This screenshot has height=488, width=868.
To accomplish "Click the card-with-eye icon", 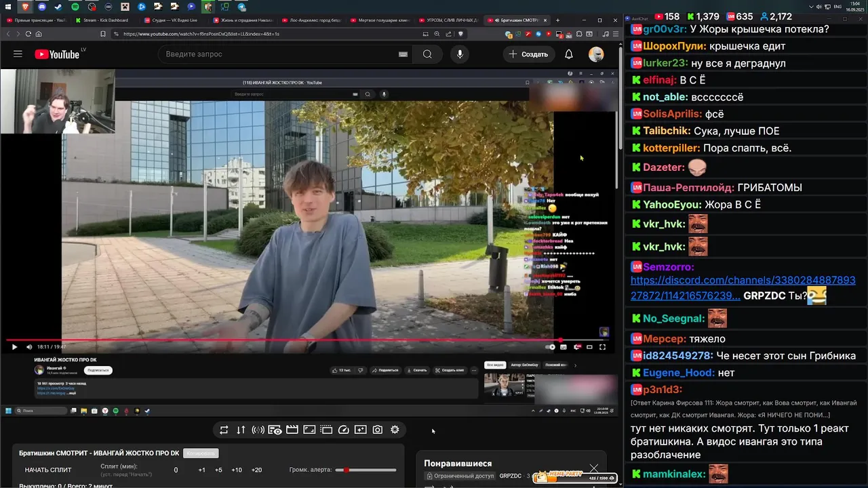I will pyautogui.click(x=275, y=430).
